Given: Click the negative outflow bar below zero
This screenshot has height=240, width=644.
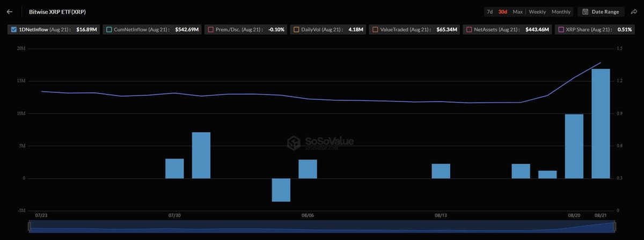Looking at the screenshot, I should coord(281,190).
